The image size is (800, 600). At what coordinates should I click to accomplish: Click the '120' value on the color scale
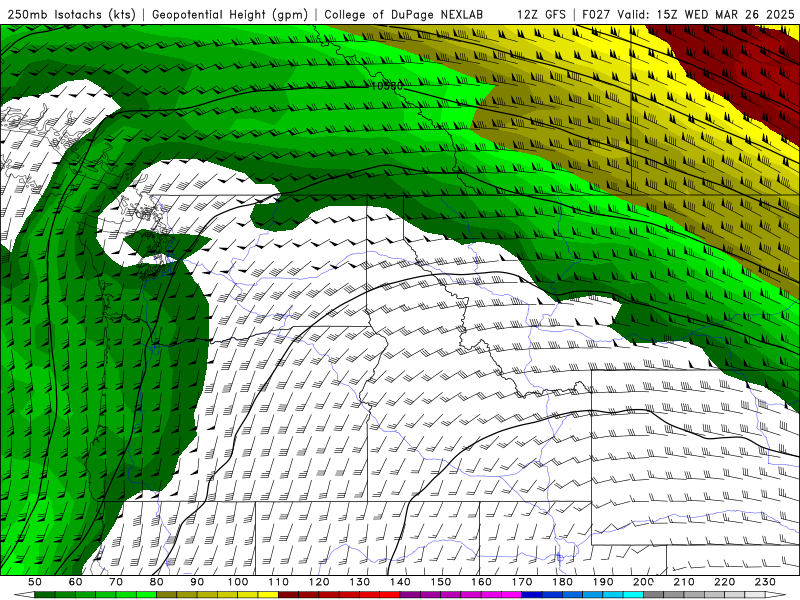319,582
